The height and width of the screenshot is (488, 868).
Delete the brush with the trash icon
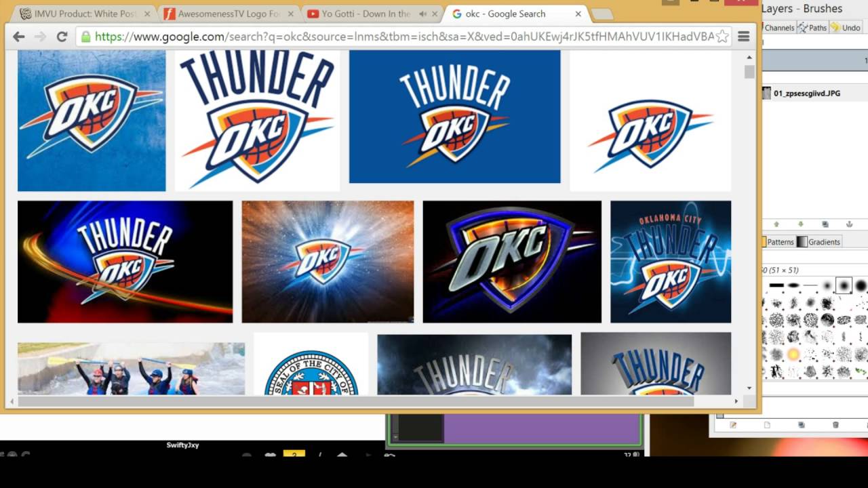click(x=835, y=425)
